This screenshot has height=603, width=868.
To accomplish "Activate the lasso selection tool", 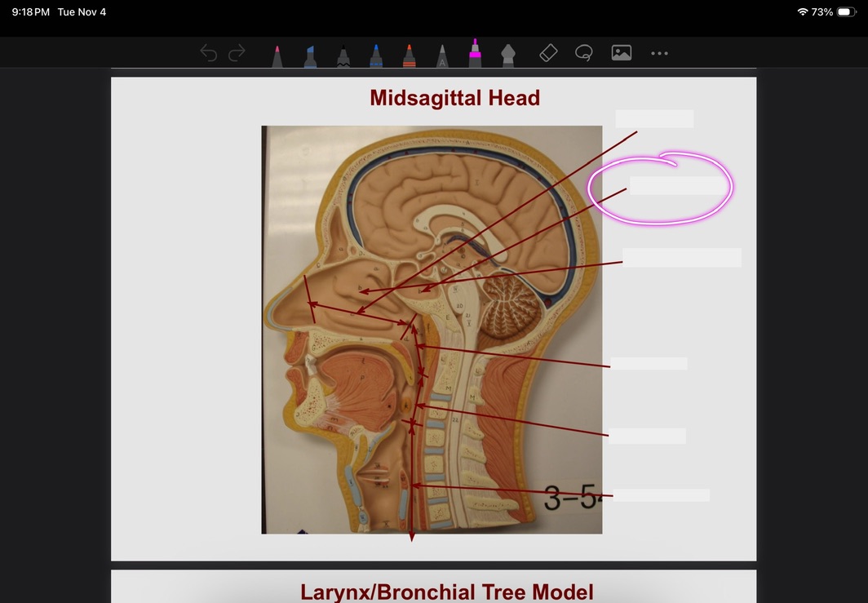I will (x=583, y=53).
